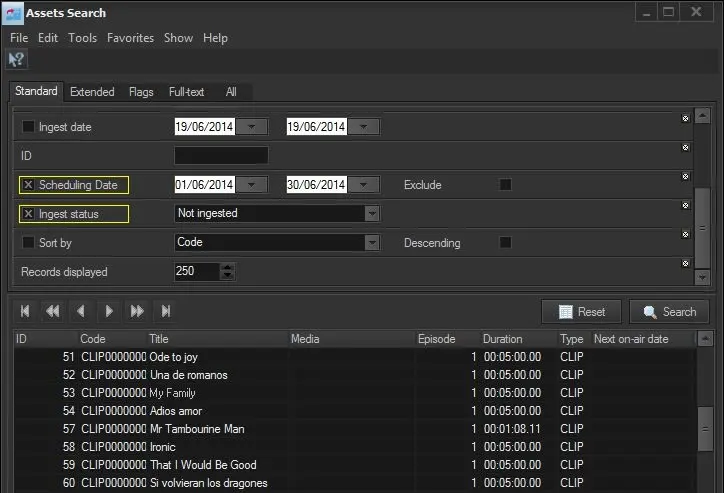Go to previous record arrow

[x=82, y=311]
